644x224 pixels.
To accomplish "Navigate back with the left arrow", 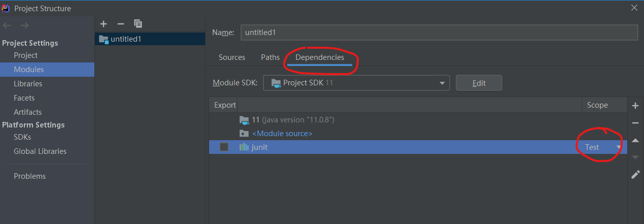I will (7, 25).
